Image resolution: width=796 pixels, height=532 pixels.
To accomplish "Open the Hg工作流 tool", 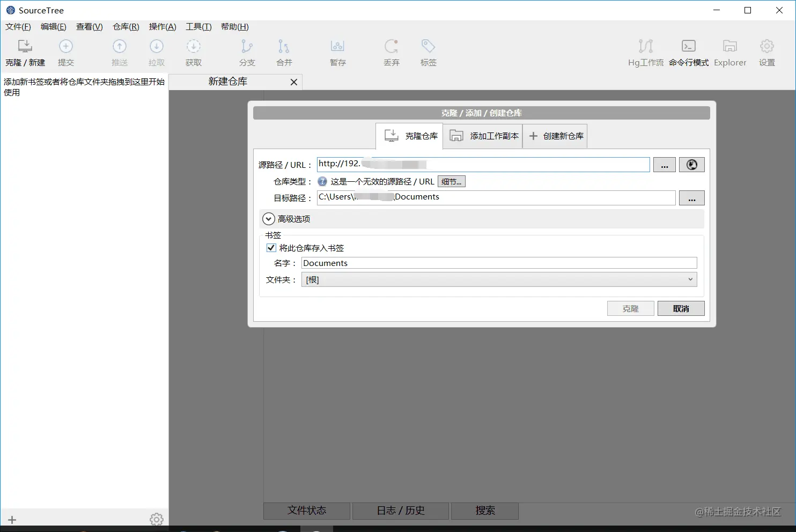I will coord(645,52).
